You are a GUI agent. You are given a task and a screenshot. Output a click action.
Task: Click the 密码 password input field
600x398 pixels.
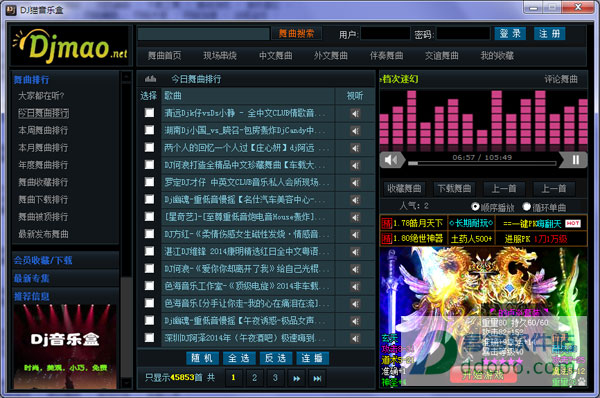[463, 34]
